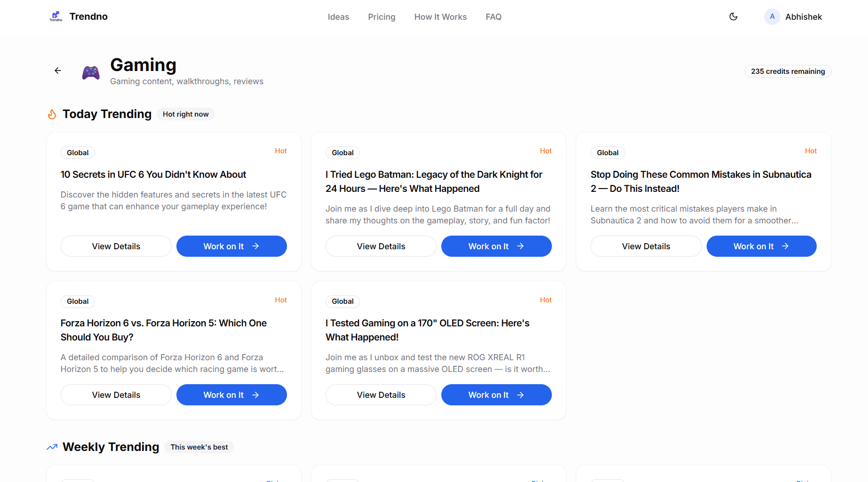Click the Subnautica 2 'Learn the most critical mistakes' description

pyautogui.click(x=694, y=215)
